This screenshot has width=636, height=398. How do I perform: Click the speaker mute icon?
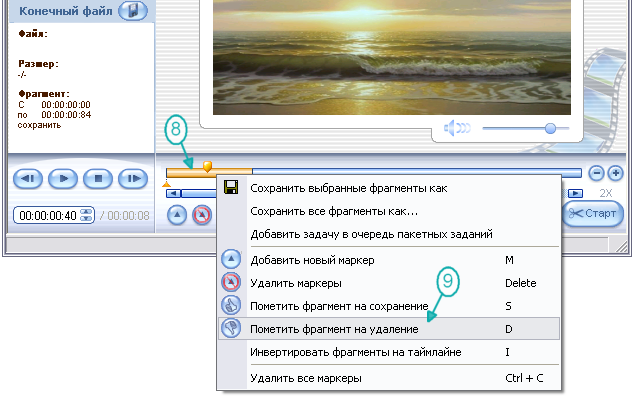click(457, 128)
